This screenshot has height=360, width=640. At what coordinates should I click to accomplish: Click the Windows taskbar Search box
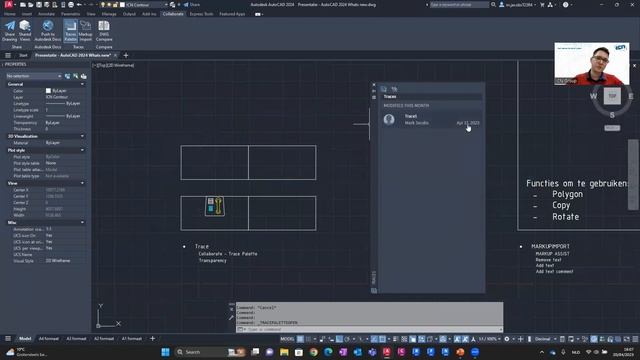[210, 352]
